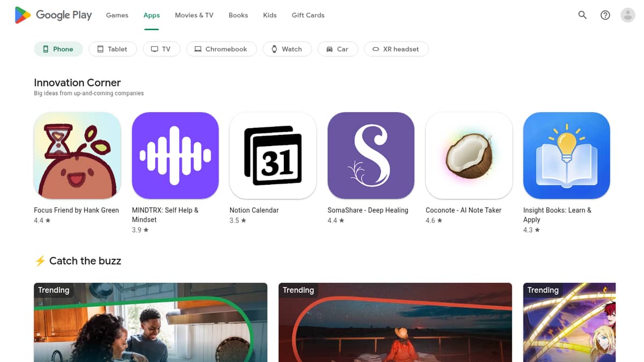This screenshot has width=644, height=362.
Task: Open the Trending card with anime artwork
Action: pyautogui.click(x=569, y=322)
